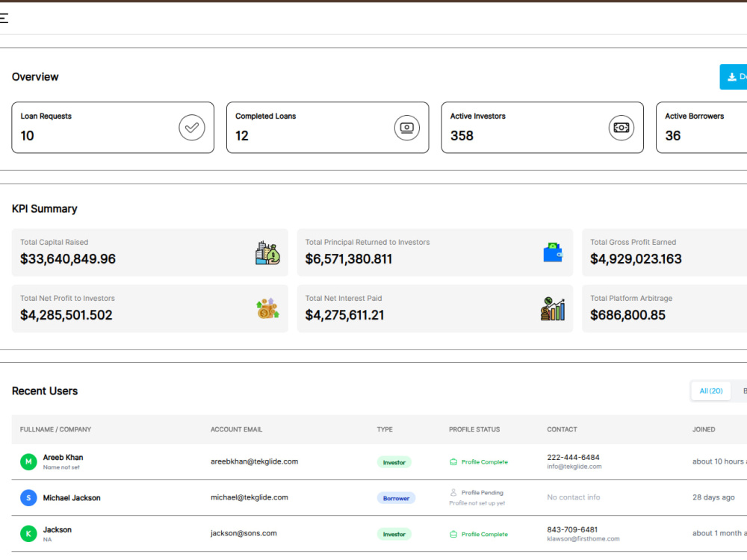Click the JOINED column header
The height and width of the screenshot is (560, 747).
click(x=704, y=429)
